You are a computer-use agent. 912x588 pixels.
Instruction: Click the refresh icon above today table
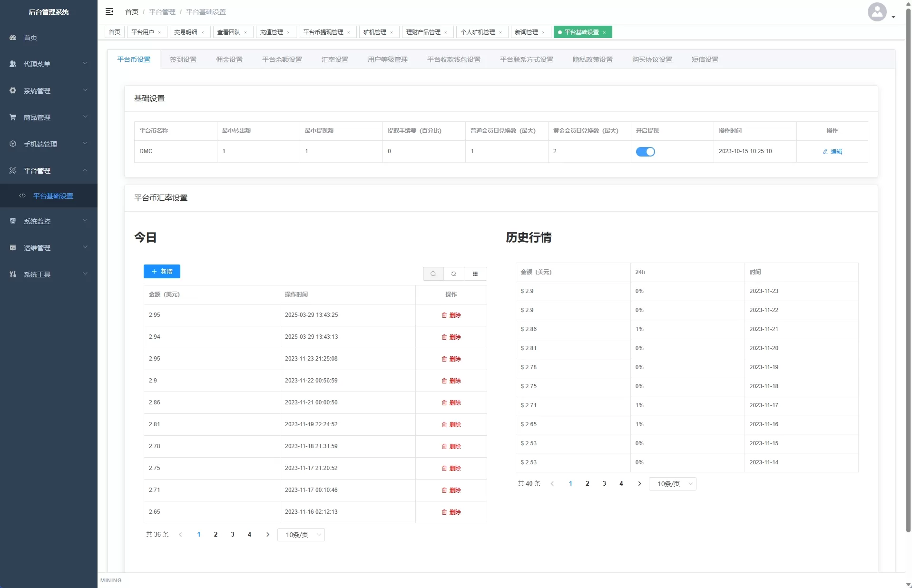(454, 274)
